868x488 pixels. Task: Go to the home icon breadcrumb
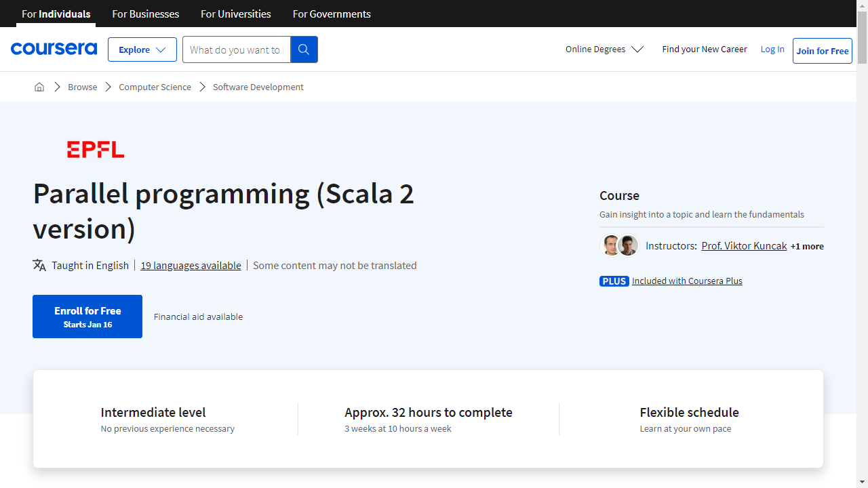(x=39, y=87)
